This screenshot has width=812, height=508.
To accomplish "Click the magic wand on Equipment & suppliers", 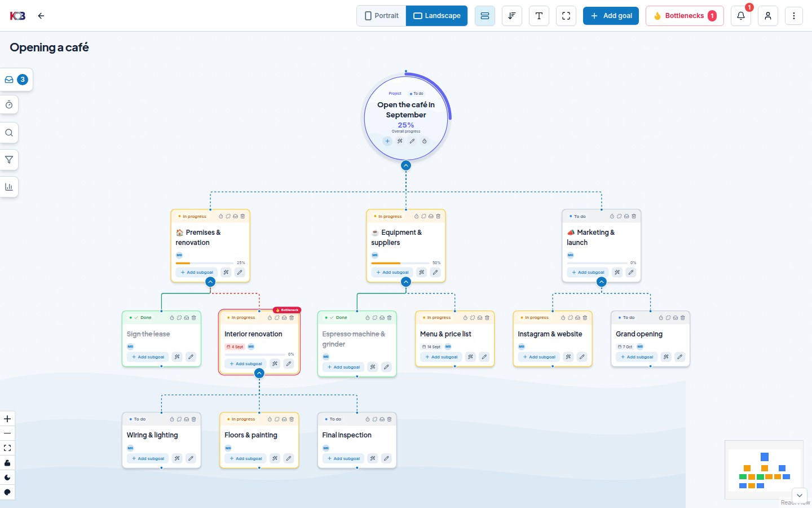I will pyautogui.click(x=422, y=272).
